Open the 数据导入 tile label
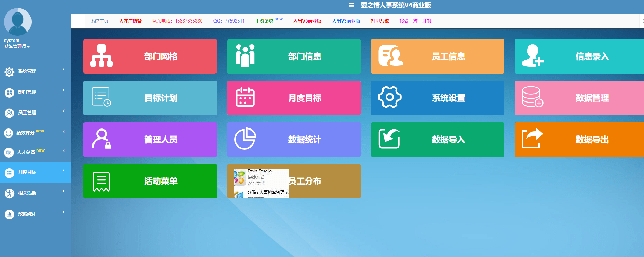The width and height of the screenshot is (644, 257). click(x=448, y=140)
